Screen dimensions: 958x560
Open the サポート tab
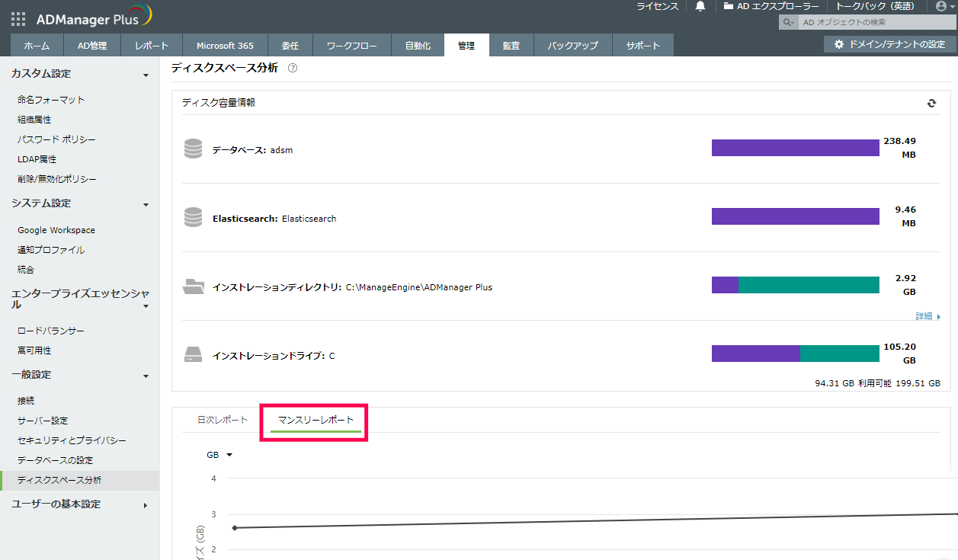(643, 46)
